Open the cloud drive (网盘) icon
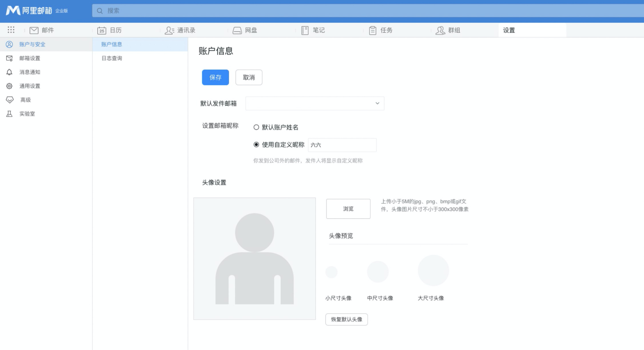This screenshot has height=350, width=644. click(x=237, y=30)
